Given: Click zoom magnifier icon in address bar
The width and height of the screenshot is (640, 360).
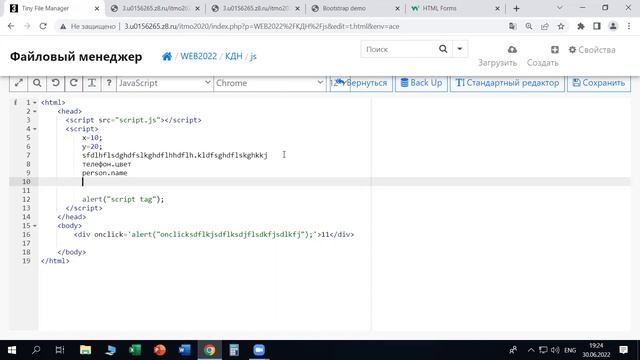Looking at the screenshot, I should tap(529, 26).
